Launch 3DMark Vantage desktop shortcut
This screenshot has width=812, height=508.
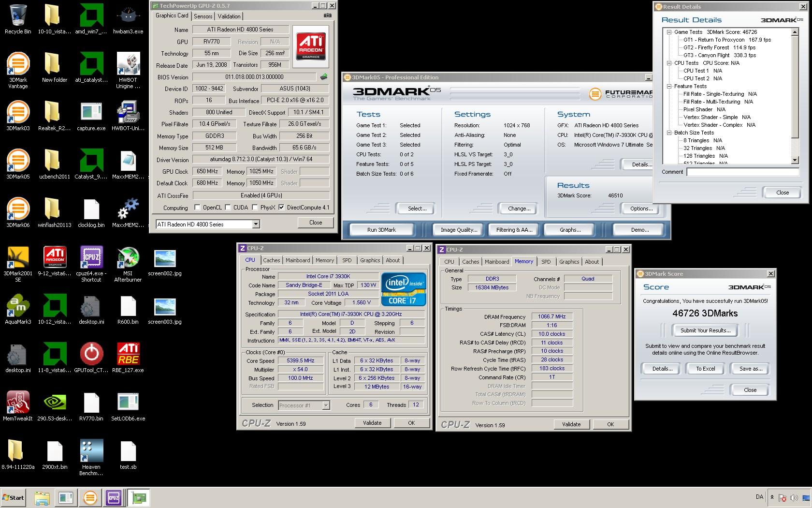(18, 70)
